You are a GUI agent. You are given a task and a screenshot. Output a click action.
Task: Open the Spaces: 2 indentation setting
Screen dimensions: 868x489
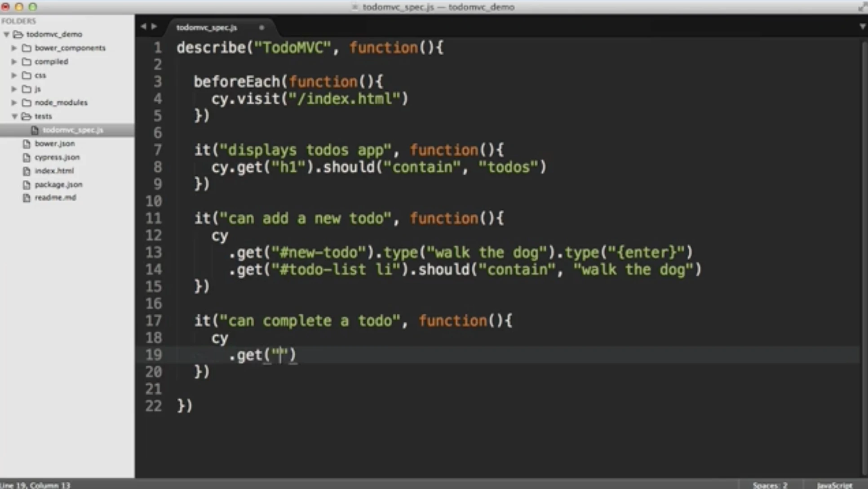770,485
